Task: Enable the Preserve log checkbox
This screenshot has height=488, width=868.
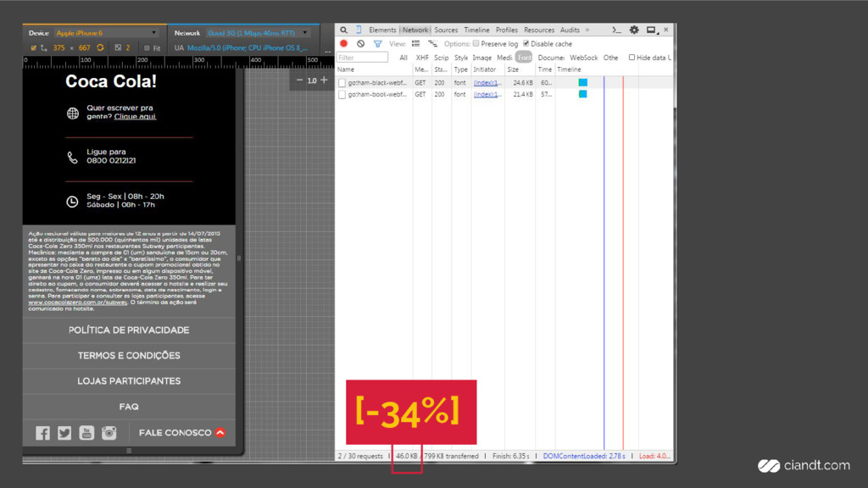Action: point(476,43)
